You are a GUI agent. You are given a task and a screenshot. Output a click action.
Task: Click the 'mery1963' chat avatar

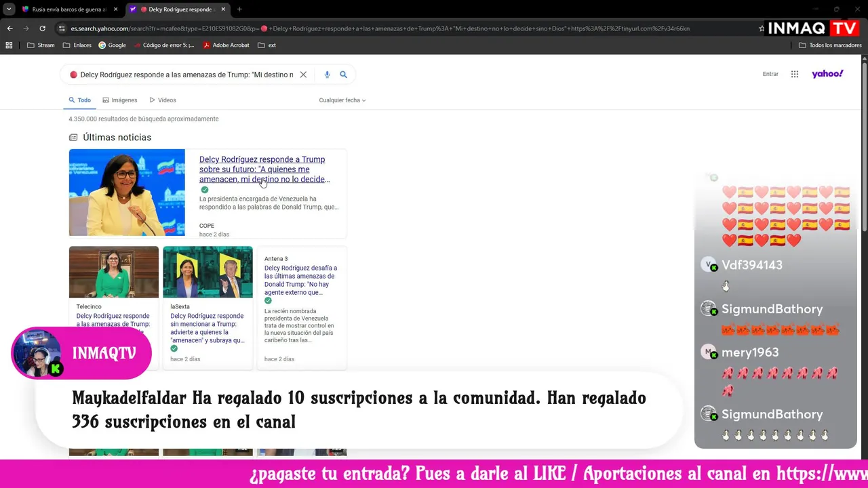tap(709, 353)
